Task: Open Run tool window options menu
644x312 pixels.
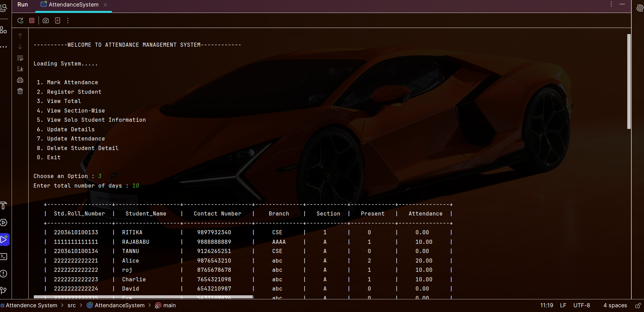Action: click(611, 4)
